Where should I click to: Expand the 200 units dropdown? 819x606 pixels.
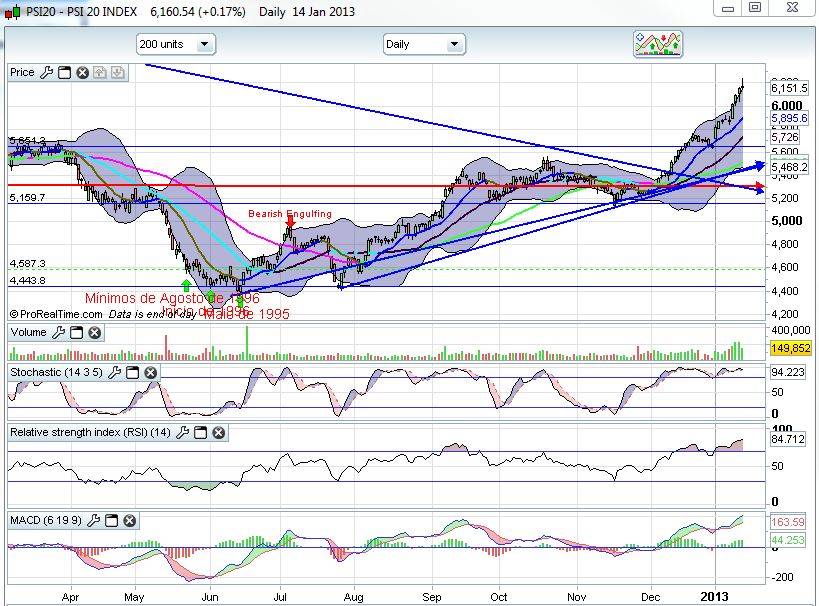coord(176,44)
